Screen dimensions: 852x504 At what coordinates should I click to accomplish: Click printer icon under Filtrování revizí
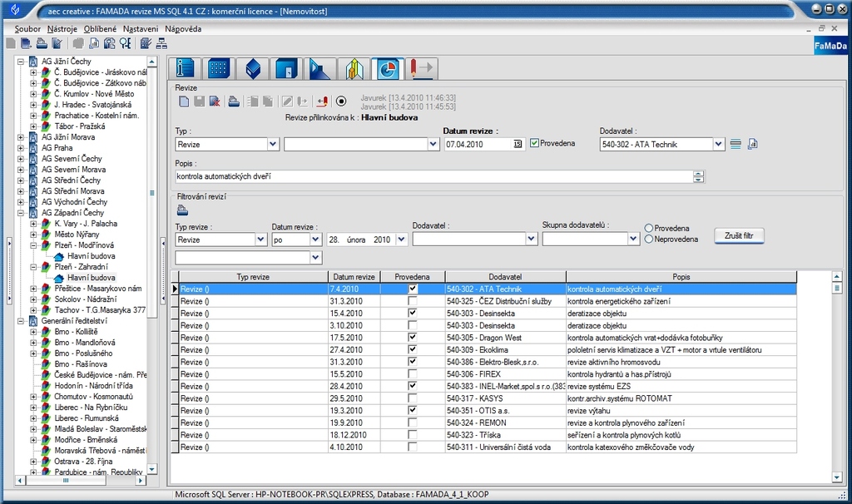click(x=182, y=210)
